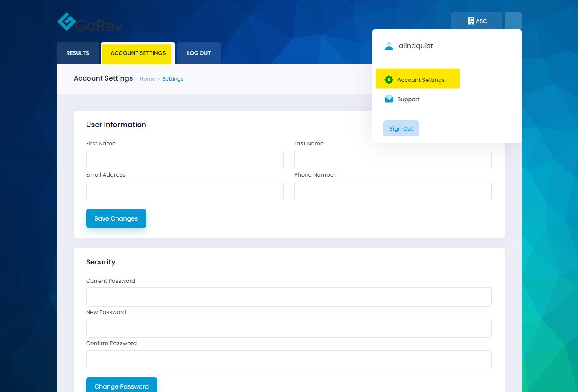The width and height of the screenshot is (578, 392).
Task: Select the Log Out tab
Action: [199, 53]
